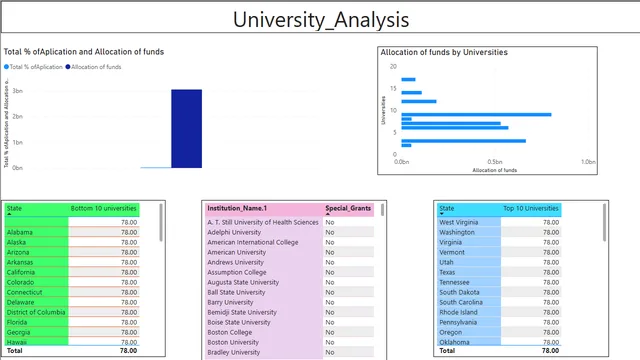
Task: Sort by State header in Bottom 10 table
Action: click(x=14, y=209)
